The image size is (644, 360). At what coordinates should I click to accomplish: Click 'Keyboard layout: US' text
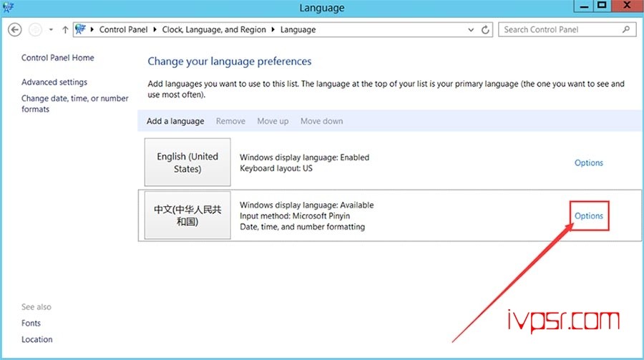pos(276,168)
